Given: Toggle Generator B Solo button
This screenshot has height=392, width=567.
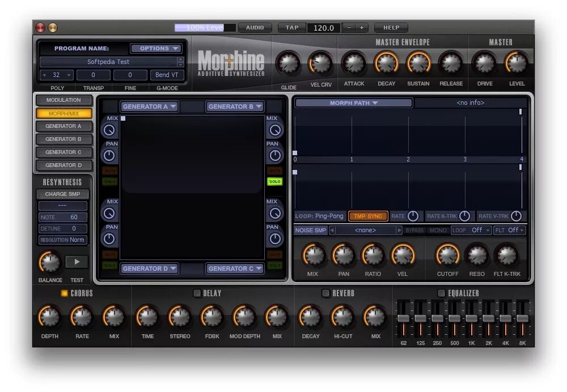Looking at the screenshot, I should [275, 181].
